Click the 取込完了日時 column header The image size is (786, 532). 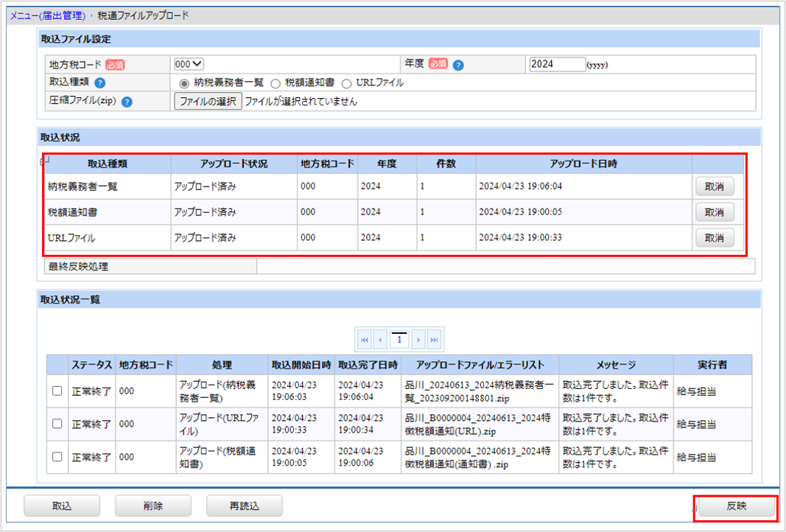[x=368, y=365]
